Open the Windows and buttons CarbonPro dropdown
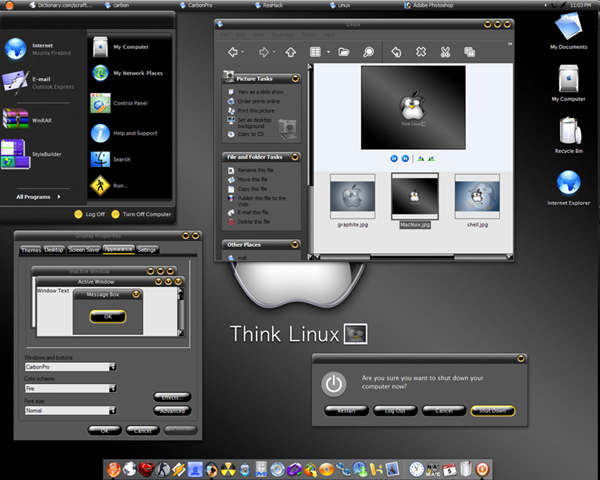The width and height of the screenshot is (600, 480). pyautogui.click(x=112, y=367)
